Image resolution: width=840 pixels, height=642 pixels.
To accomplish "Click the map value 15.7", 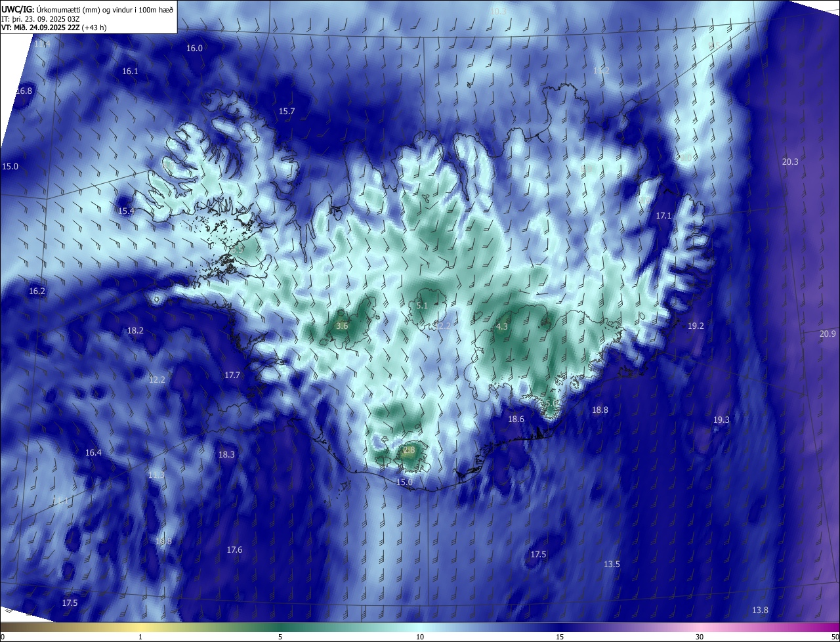I will point(287,111).
